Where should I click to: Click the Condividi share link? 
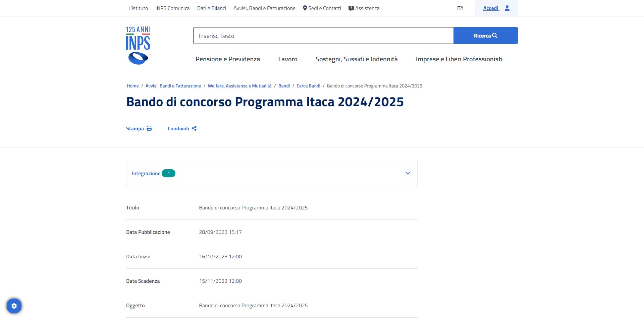click(182, 129)
